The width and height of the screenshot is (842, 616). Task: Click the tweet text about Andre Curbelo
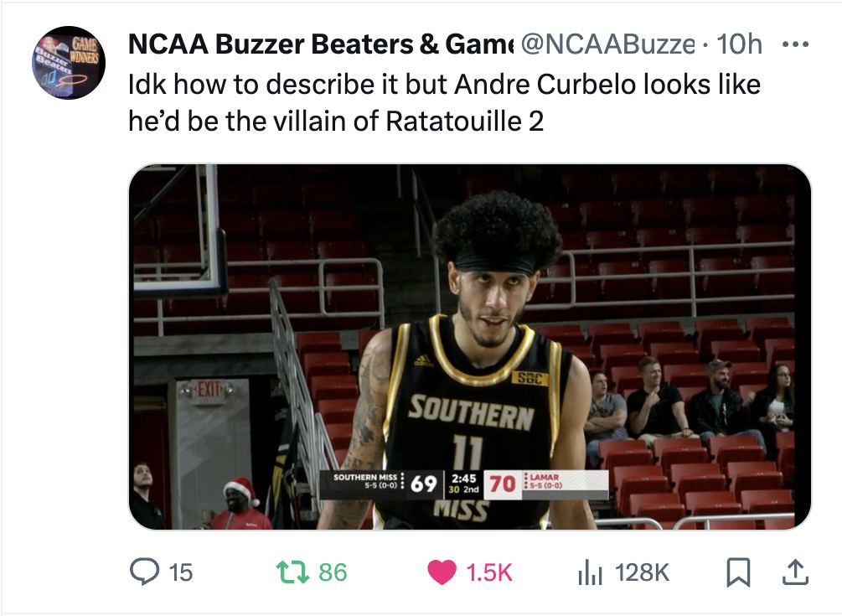pyautogui.click(x=444, y=85)
